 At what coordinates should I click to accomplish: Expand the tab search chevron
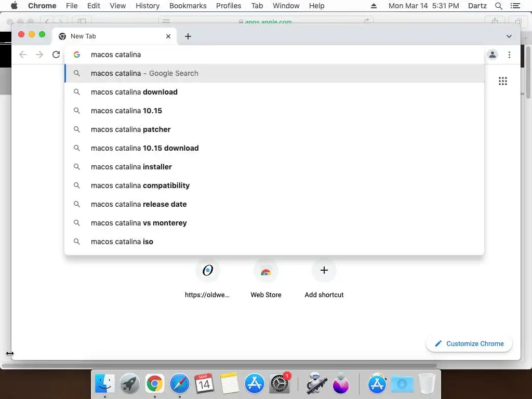click(509, 36)
